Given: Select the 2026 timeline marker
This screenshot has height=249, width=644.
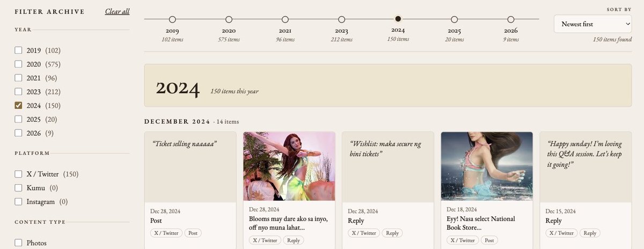Looking at the screenshot, I should 510,19.
